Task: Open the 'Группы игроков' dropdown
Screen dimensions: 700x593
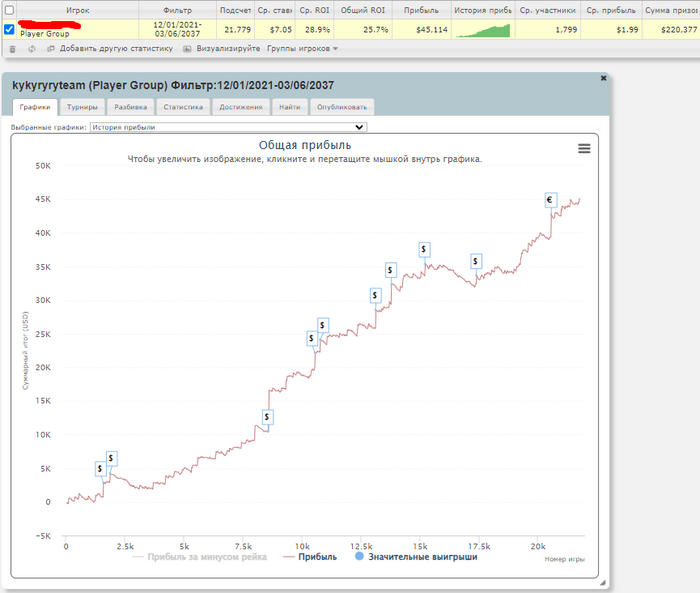Action: pos(302,49)
